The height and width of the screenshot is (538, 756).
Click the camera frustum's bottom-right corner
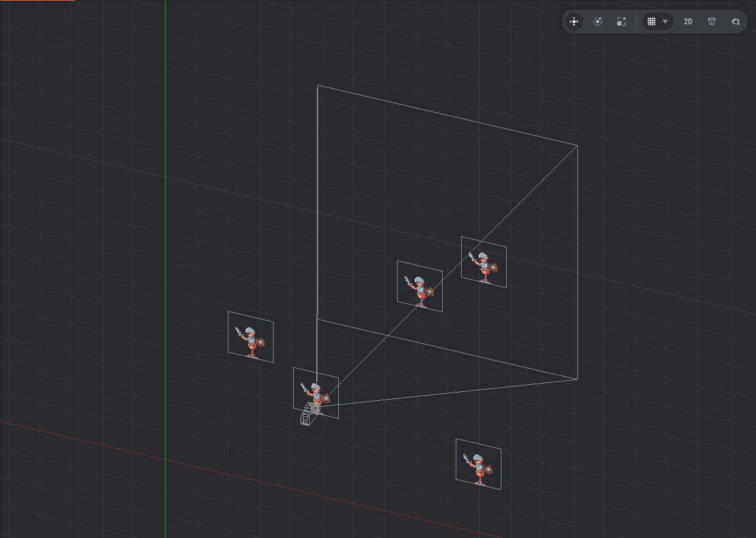click(x=577, y=379)
